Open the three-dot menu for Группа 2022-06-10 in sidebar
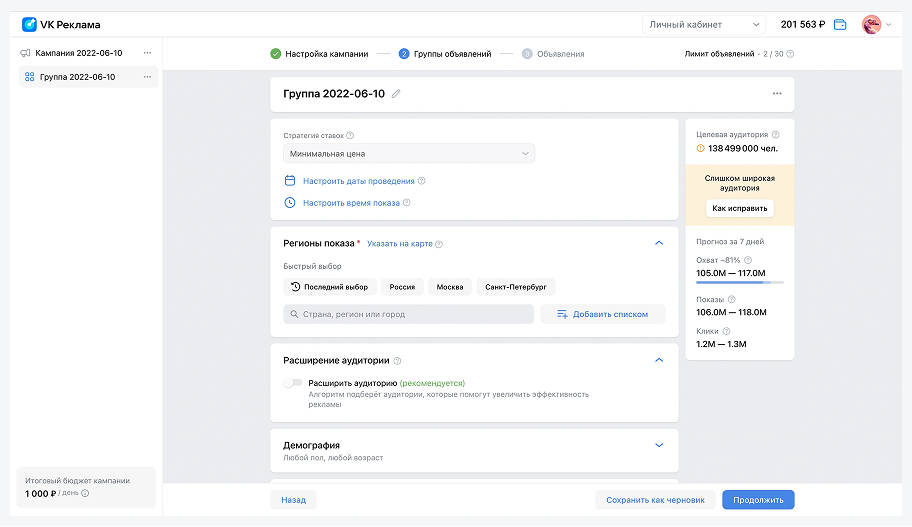 147,77
